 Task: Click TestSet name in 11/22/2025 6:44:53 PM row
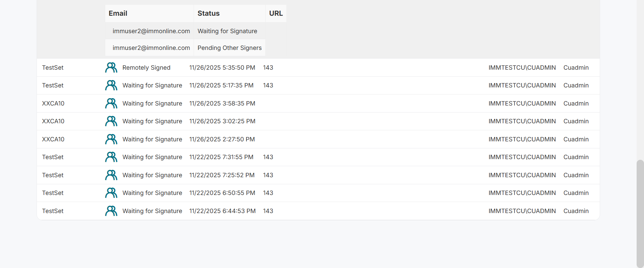(53, 211)
